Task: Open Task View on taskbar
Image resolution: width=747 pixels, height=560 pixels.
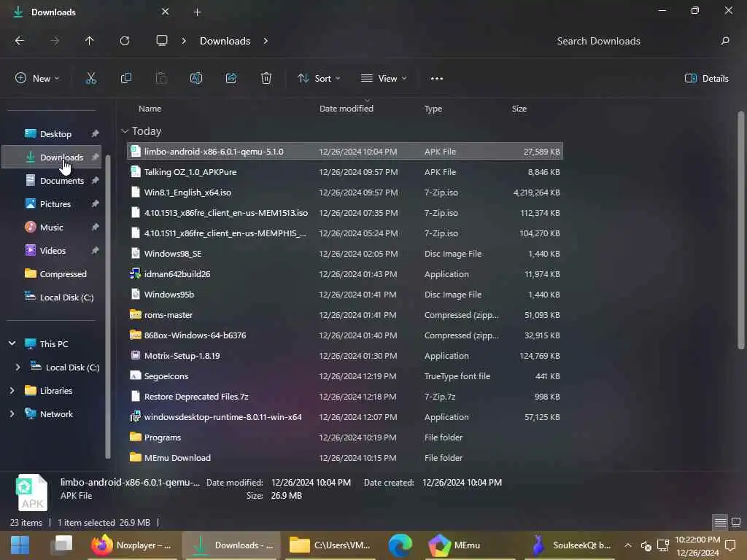Action: pos(63,545)
